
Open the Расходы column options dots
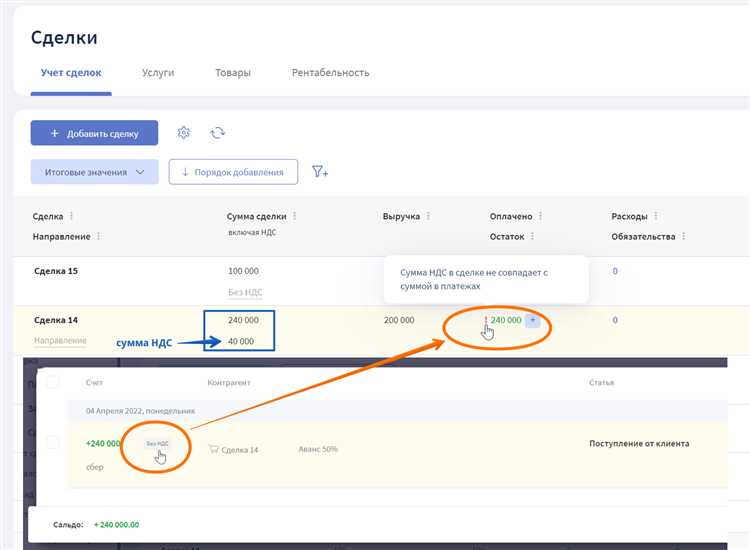tap(656, 216)
